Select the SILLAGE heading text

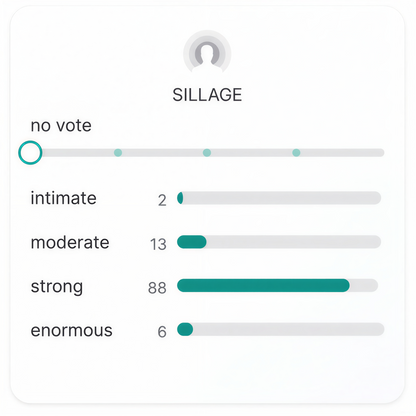point(207,95)
